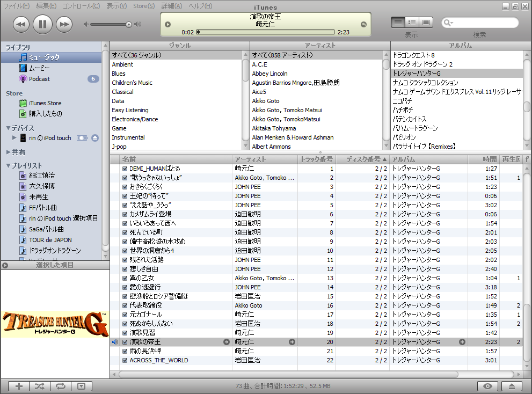Sort tracks by 名前 column
The image size is (532, 394).
click(176, 159)
